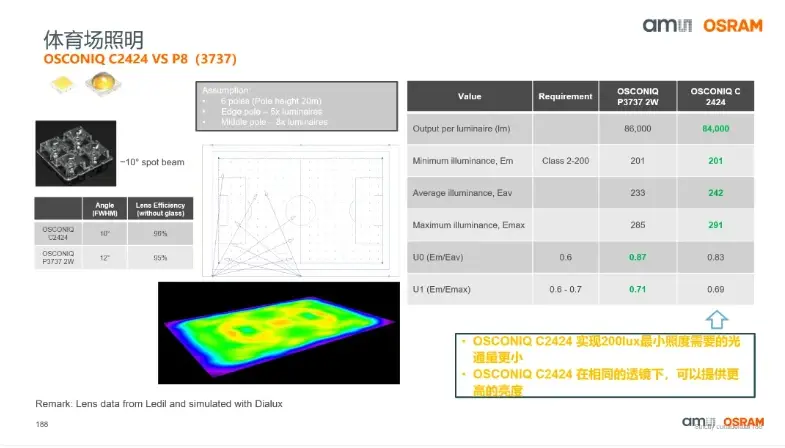The height and width of the screenshot is (448, 785).
Task: Click 'Output per luminaire (lm)' row label
Action: point(461,129)
